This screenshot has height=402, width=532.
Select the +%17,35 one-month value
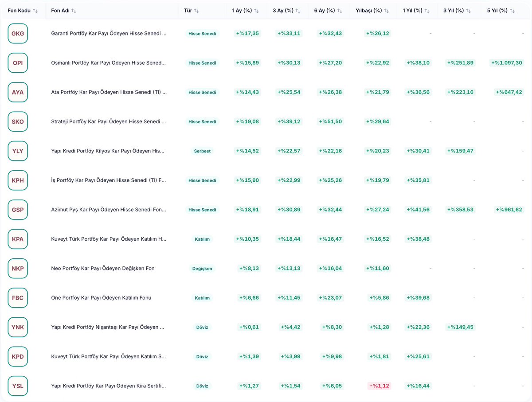pyautogui.click(x=247, y=33)
